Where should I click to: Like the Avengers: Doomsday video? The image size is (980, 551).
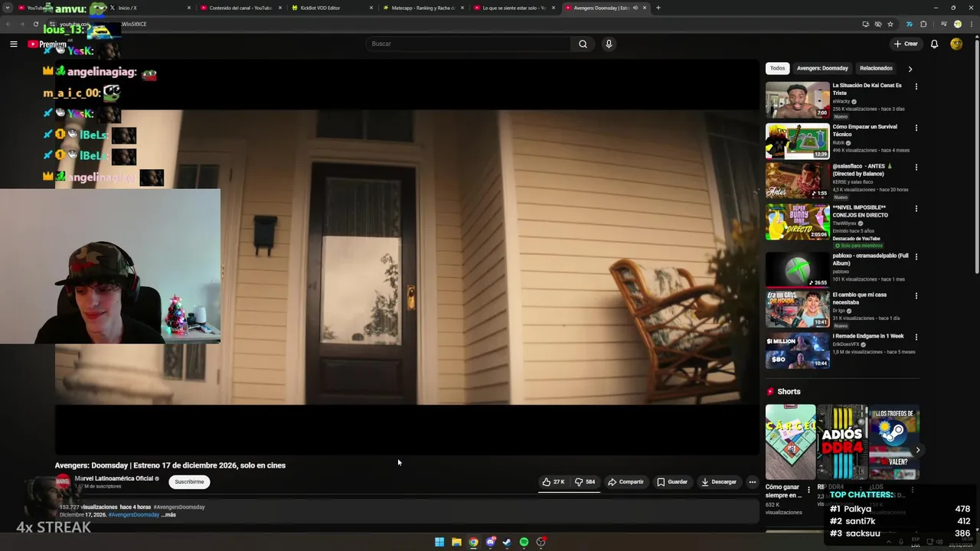coord(554,482)
